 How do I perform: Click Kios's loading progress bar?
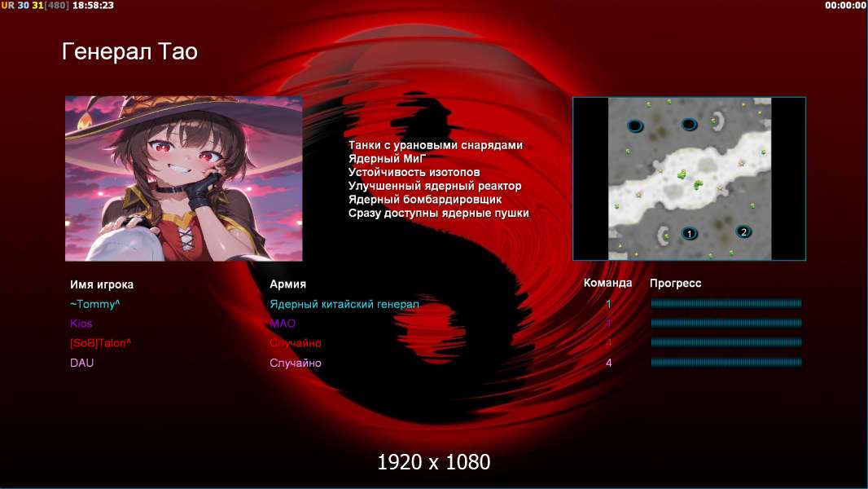tap(726, 322)
